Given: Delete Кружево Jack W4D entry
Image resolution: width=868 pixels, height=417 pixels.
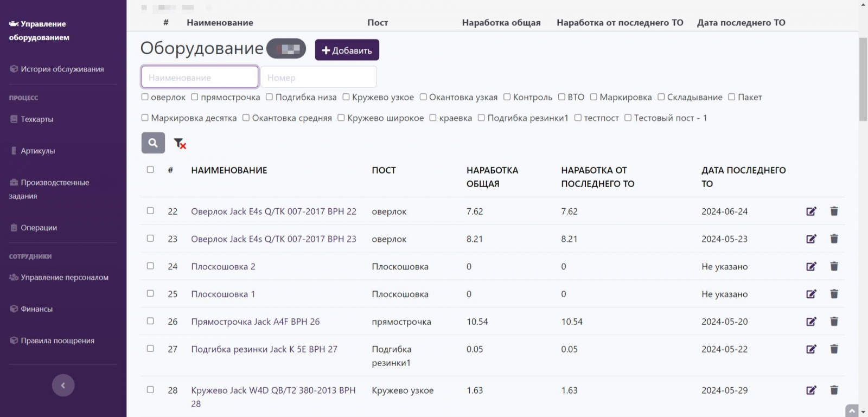Looking at the screenshot, I should pyautogui.click(x=834, y=390).
